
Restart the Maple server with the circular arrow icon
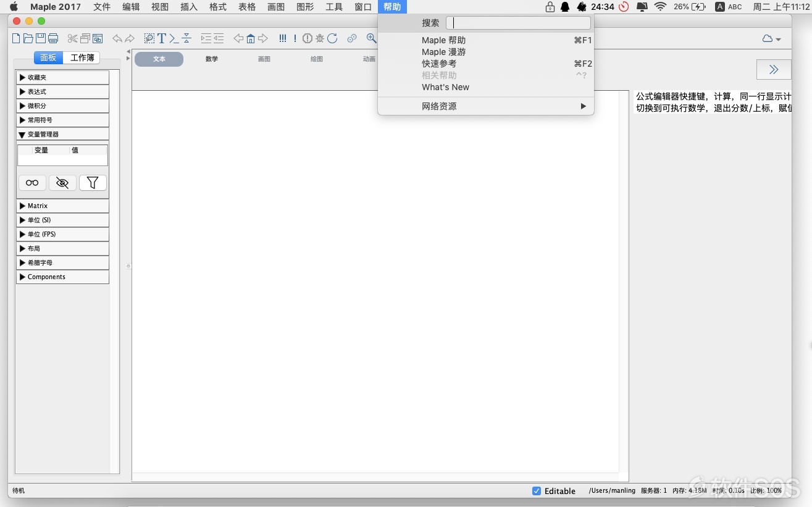click(332, 38)
